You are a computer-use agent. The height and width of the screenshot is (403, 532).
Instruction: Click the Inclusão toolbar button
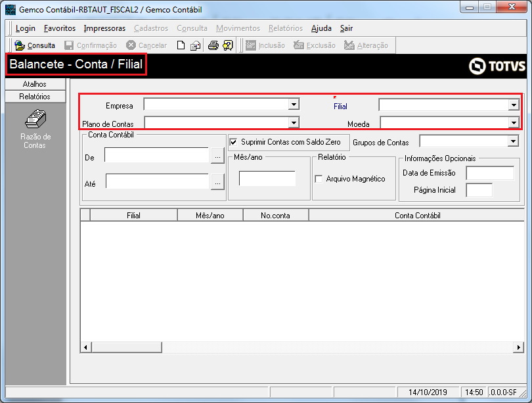(265, 45)
